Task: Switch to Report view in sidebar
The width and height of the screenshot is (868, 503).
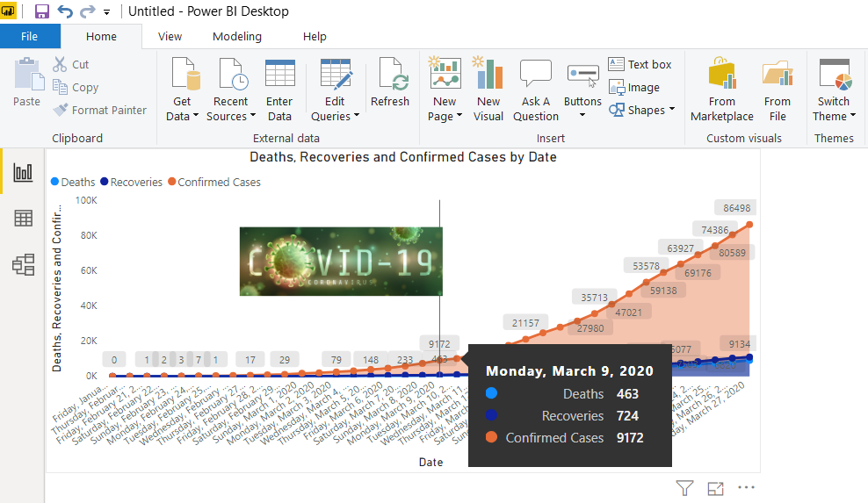Action: [x=23, y=173]
